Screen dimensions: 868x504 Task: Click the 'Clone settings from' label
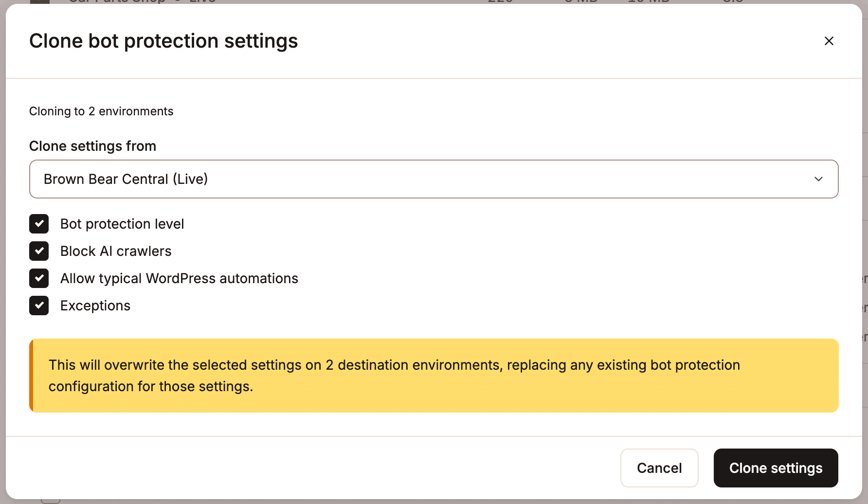(x=92, y=146)
